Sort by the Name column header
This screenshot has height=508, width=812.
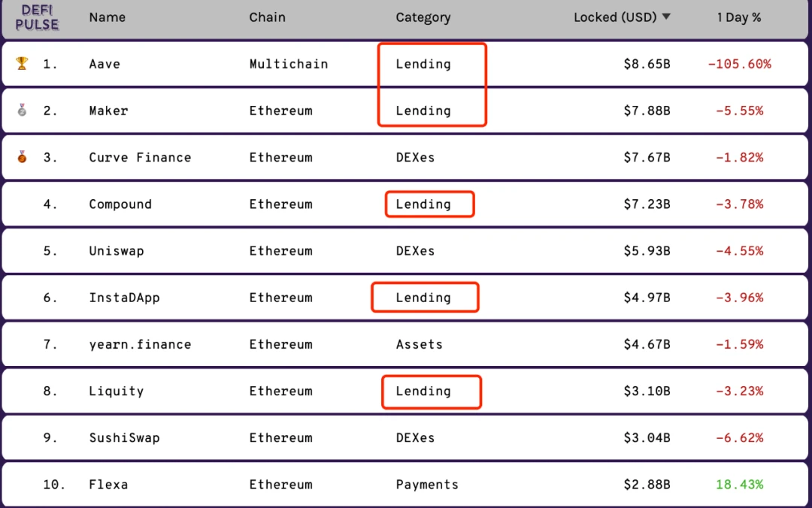click(x=108, y=17)
